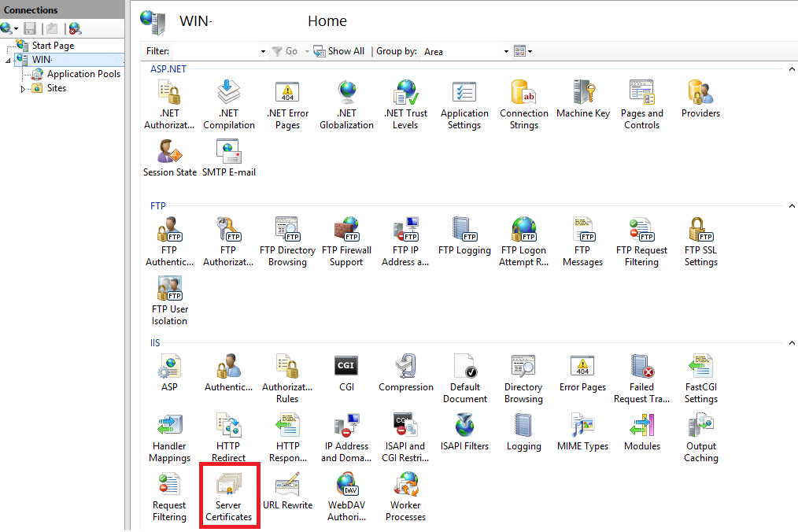Expand the Sites tree node
This screenshot has width=798, height=532.
pyautogui.click(x=23, y=89)
